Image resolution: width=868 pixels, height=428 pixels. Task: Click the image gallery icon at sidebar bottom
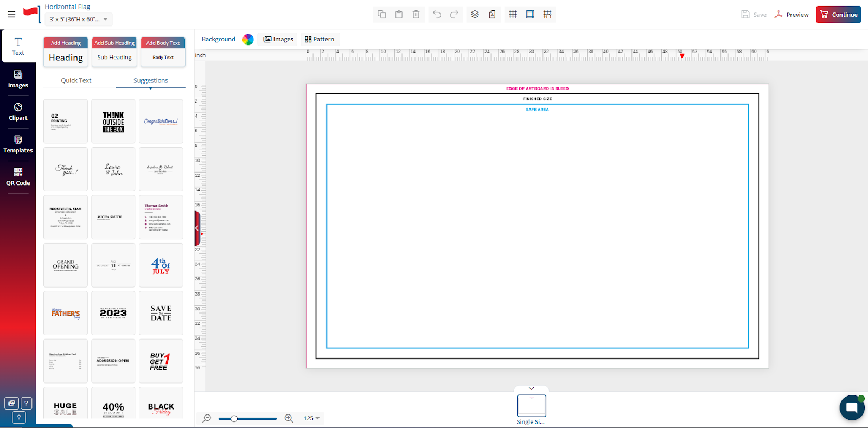[11, 403]
